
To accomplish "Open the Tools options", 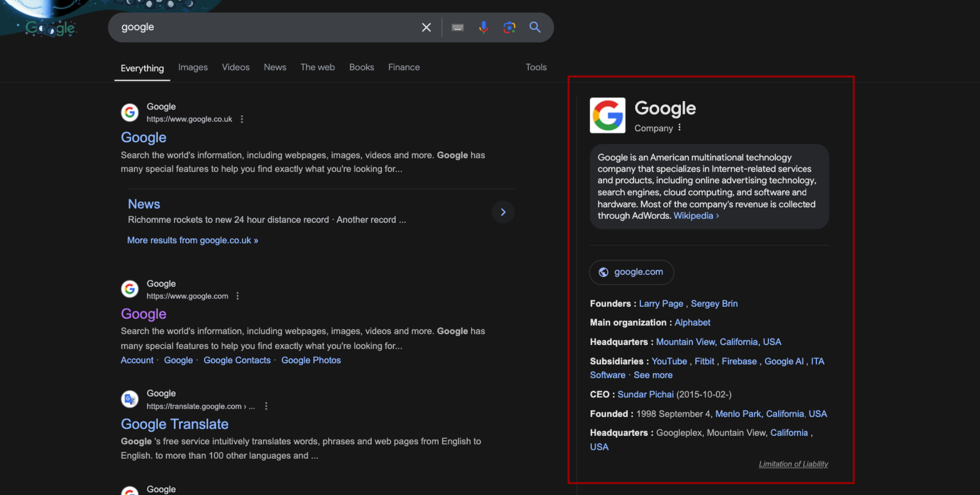I will (x=536, y=67).
